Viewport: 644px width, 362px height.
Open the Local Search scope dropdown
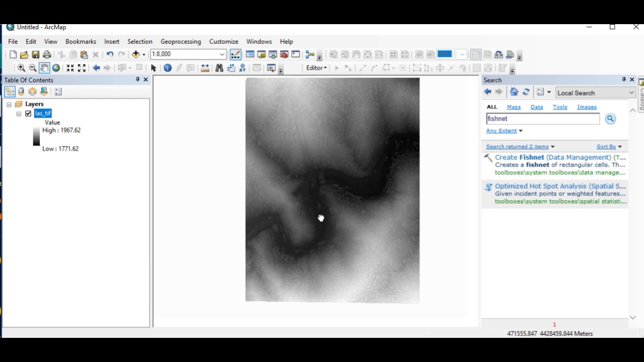click(x=631, y=93)
